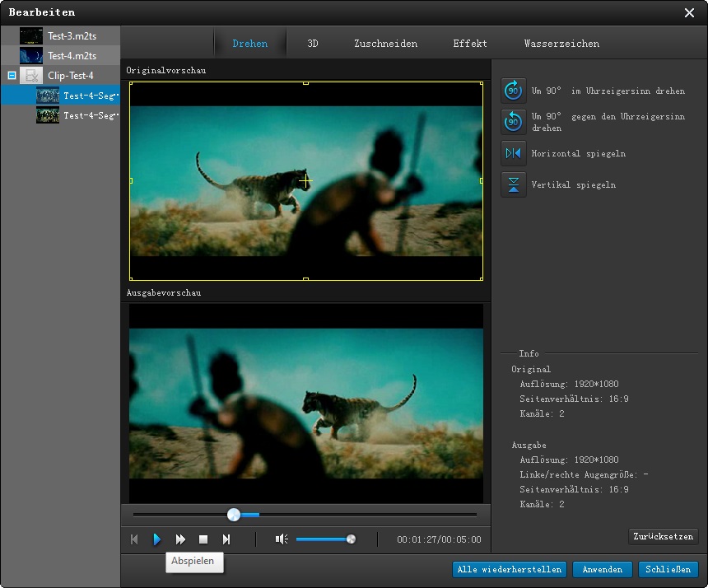Click the 'Vertikal spiegeln' label
Image resolution: width=708 pixels, height=588 pixels.
click(x=574, y=184)
